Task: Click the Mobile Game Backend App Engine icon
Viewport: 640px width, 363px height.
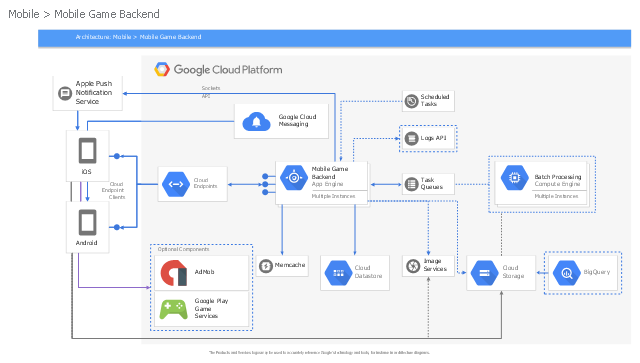Action: [x=294, y=178]
